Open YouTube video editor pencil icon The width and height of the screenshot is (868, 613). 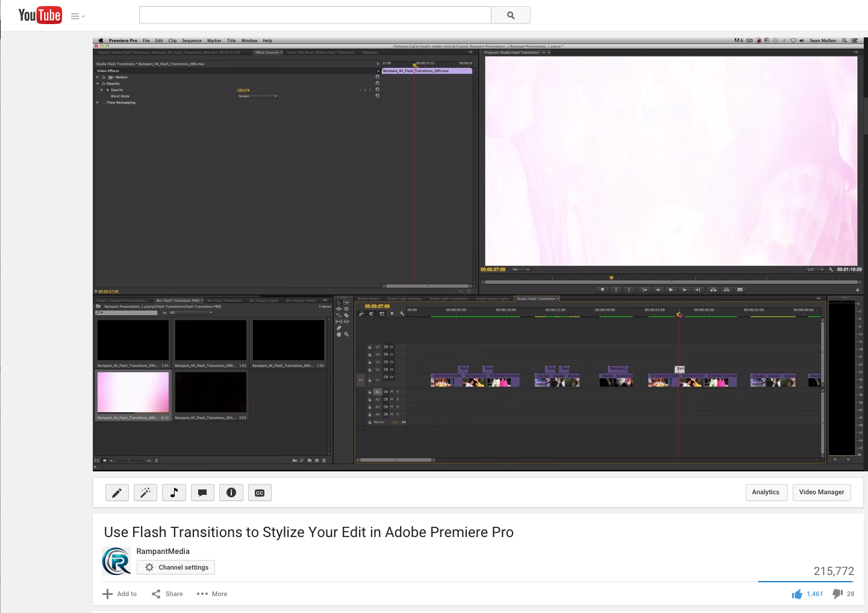(117, 493)
